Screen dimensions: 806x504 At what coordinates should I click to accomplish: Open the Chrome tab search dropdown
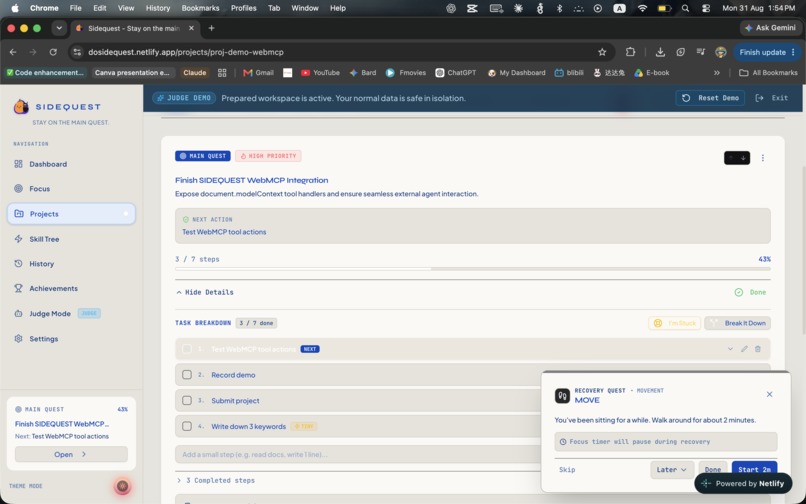tap(59, 28)
